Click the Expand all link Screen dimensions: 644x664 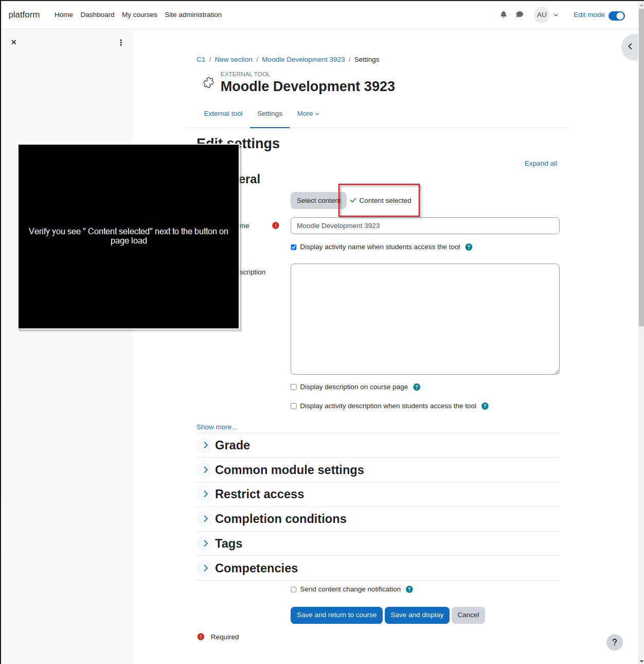coord(541,164)
